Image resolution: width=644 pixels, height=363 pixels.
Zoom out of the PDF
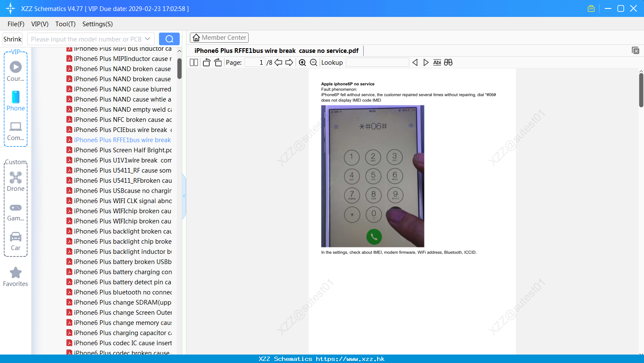314,63
